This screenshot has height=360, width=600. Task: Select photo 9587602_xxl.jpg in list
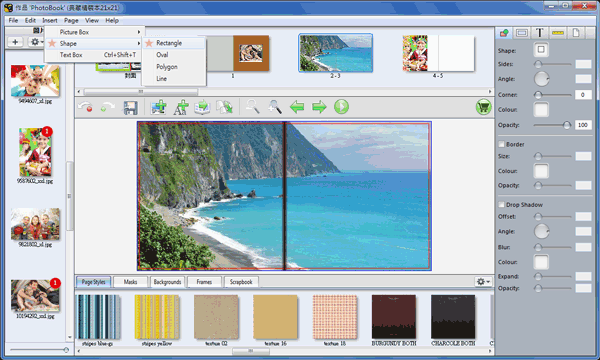click(x=35, y=152)
